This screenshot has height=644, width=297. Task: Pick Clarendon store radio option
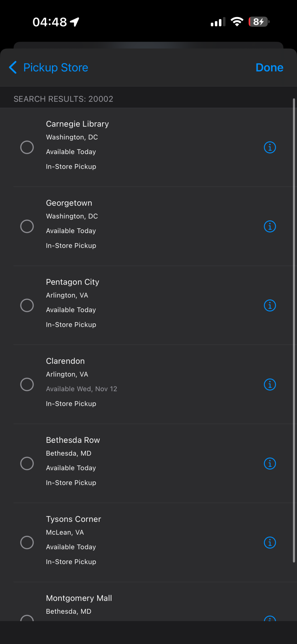27,384
